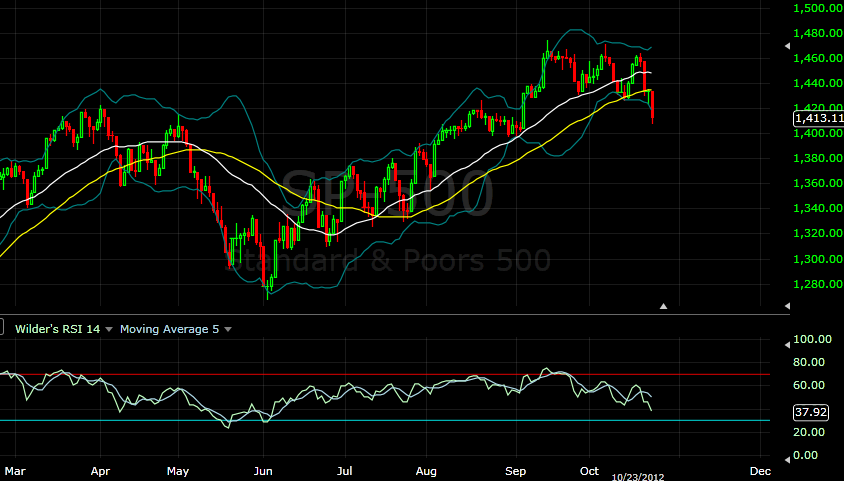Screen dimensions: 844x481
Task: Click the Apr month label on time axis
Action: [x=100, y=471]
